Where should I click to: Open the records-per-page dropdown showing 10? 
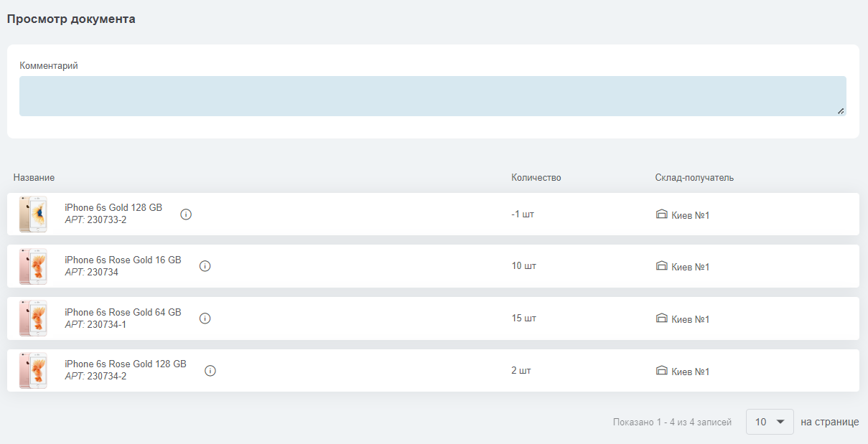(x=770, y=422)
